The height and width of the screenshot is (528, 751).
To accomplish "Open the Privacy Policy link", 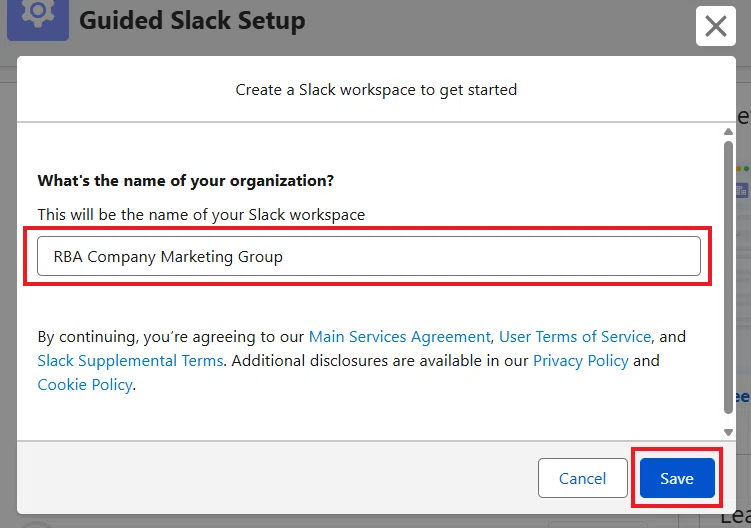I will coord(580,361).
